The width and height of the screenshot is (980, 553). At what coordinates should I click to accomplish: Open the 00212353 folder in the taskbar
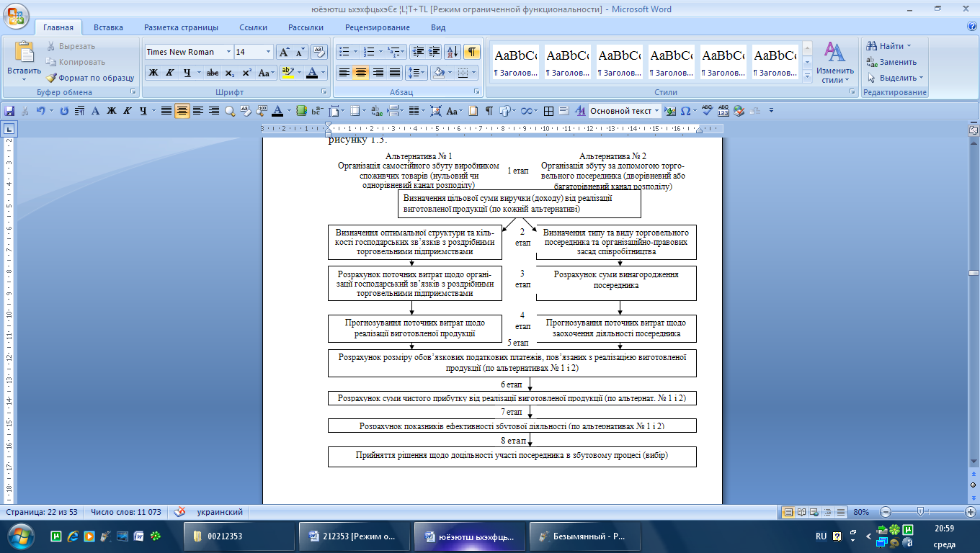(239, 536)
